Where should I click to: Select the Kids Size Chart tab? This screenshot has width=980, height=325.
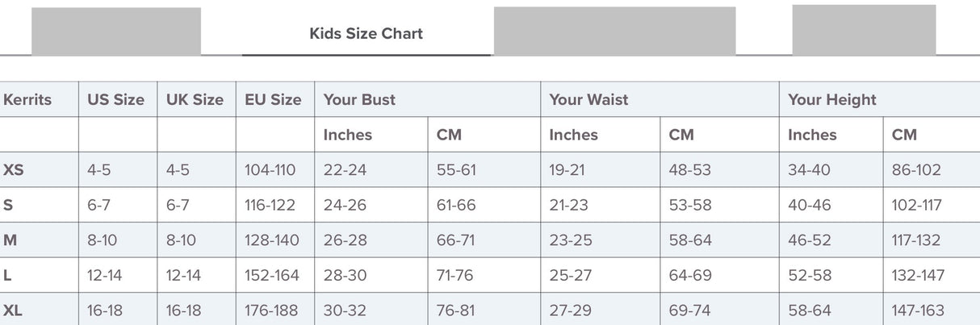tap(366, 34)
